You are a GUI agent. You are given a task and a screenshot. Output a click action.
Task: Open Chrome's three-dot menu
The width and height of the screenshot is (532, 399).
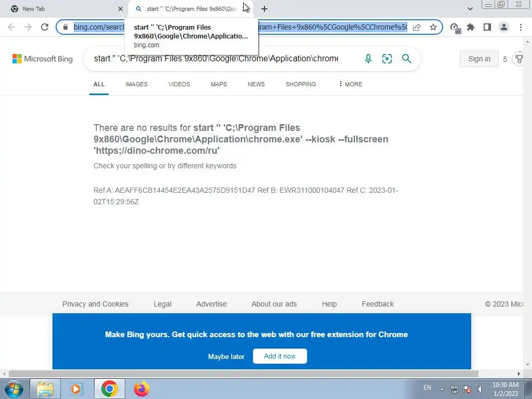(521, 27)
